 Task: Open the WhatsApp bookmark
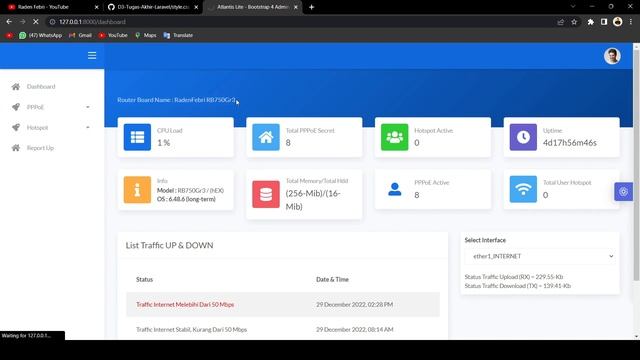(40, 36)
